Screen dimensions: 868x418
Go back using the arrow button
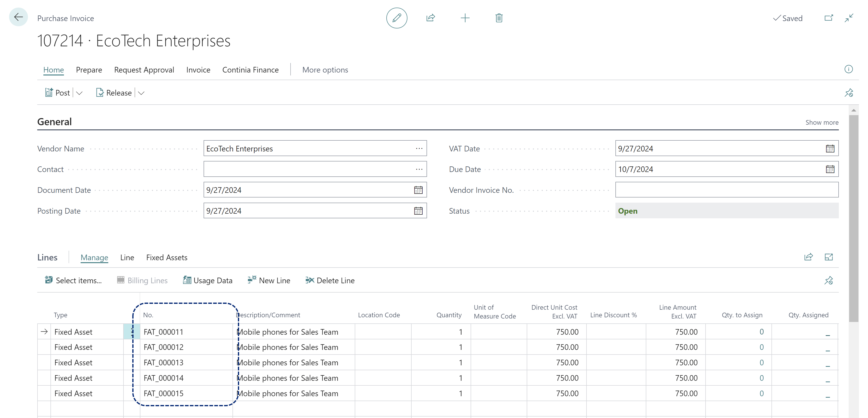(x=18, y=17)
